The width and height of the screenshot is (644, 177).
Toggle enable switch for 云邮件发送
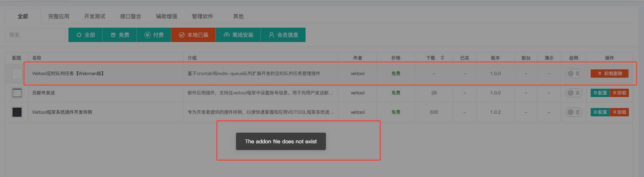[573, 93]
